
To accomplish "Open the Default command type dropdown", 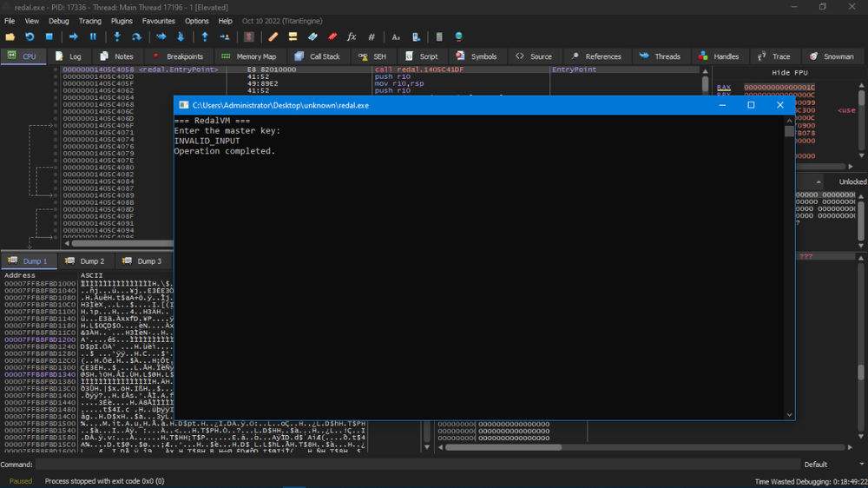I will click(830, 465).
